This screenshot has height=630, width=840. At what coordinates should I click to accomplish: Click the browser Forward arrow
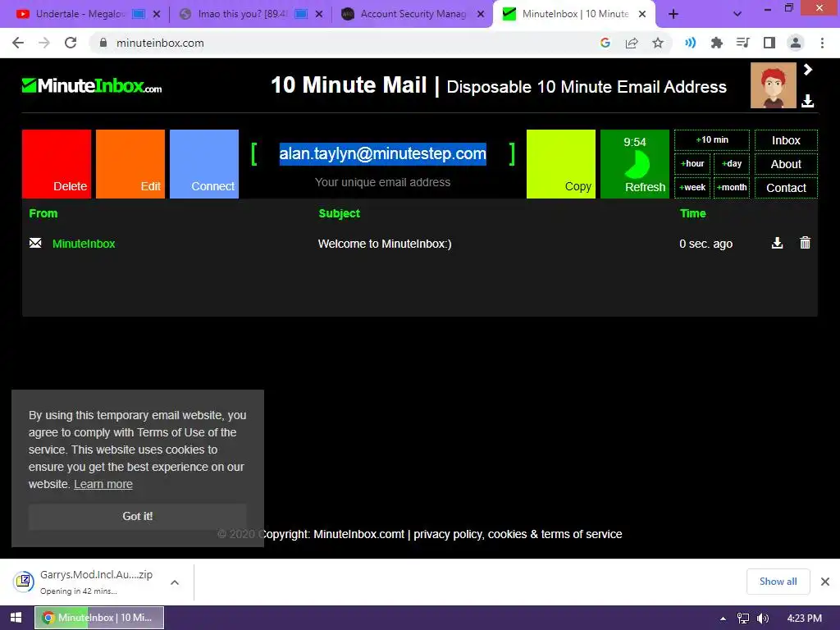[44, 43]
